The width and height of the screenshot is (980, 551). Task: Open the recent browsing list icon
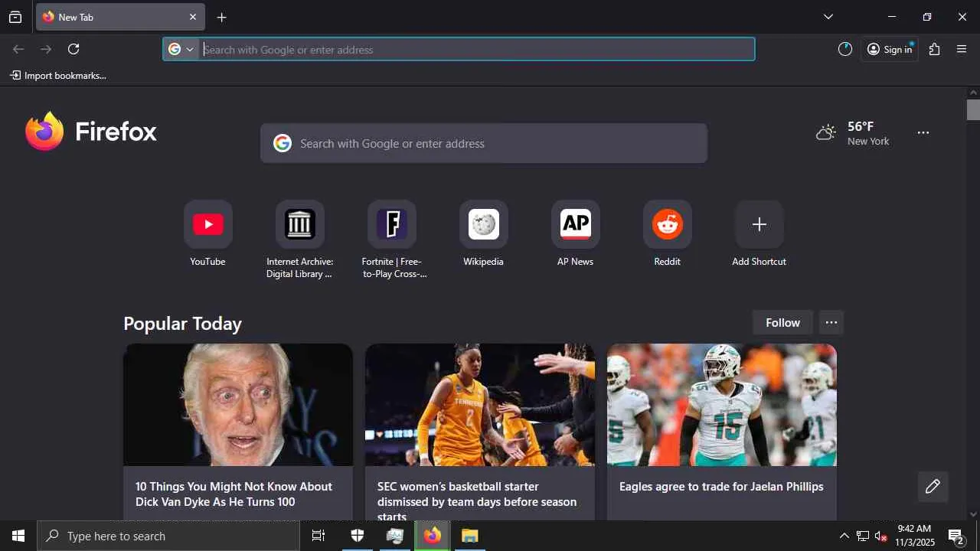(15, 17)
